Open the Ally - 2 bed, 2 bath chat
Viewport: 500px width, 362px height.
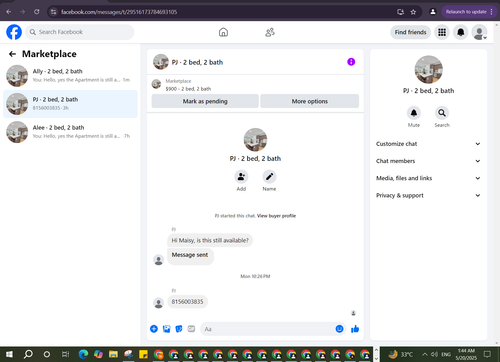(x=70, y=76)
